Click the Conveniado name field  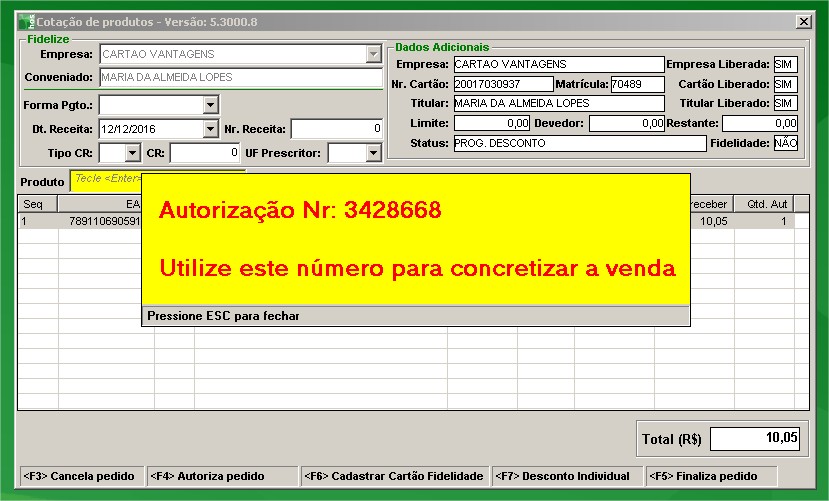pos(240,78)
